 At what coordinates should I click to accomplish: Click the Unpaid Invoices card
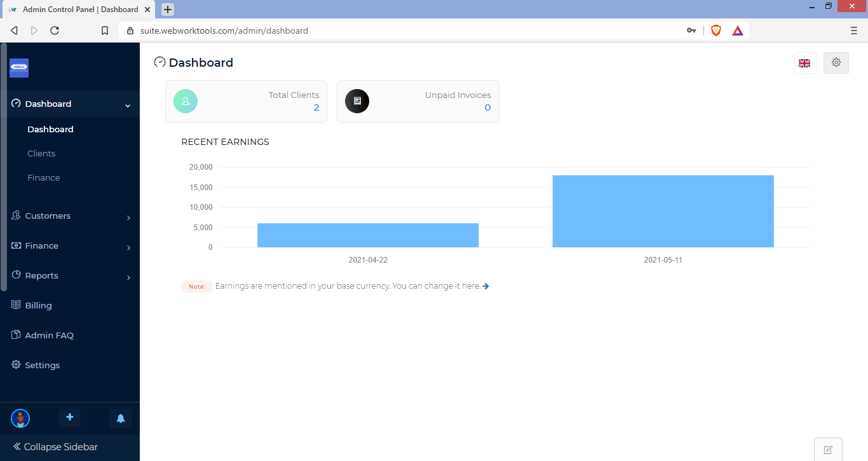click(418, 101)
